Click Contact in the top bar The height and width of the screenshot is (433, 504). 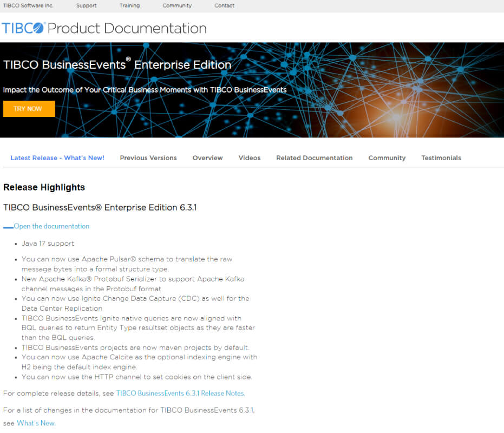pyautogui.click(x=224, y=5)
